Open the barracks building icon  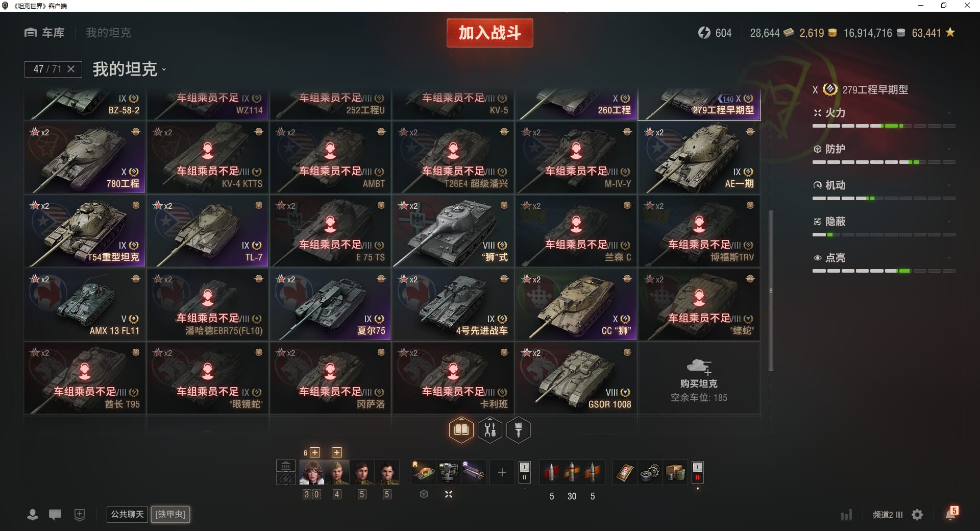tap(286, 466)
